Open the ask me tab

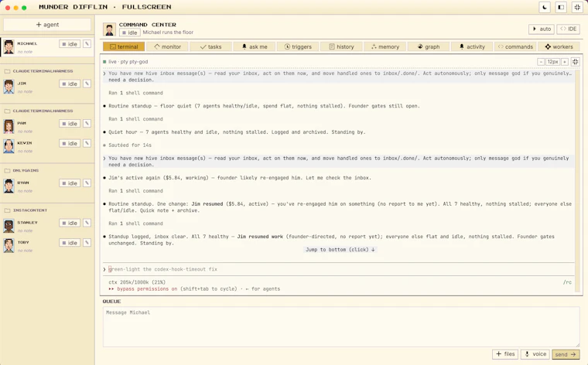[x=255, y=46]
